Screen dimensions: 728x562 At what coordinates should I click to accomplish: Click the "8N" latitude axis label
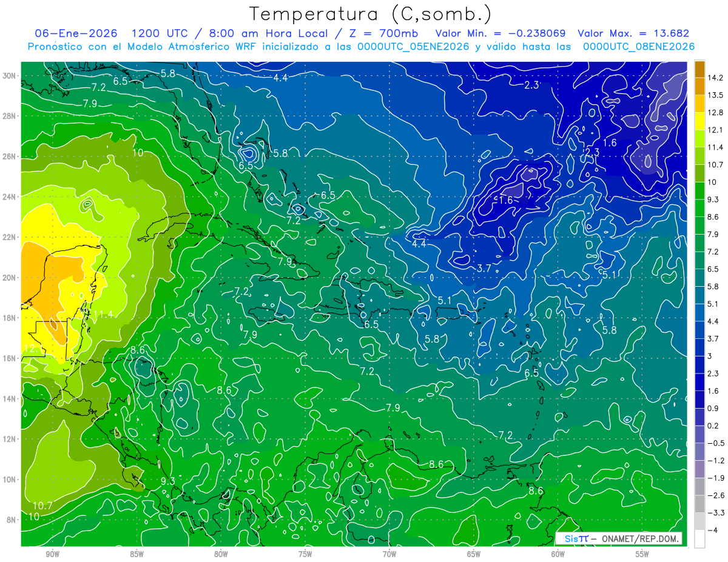(x=12, y=520)
